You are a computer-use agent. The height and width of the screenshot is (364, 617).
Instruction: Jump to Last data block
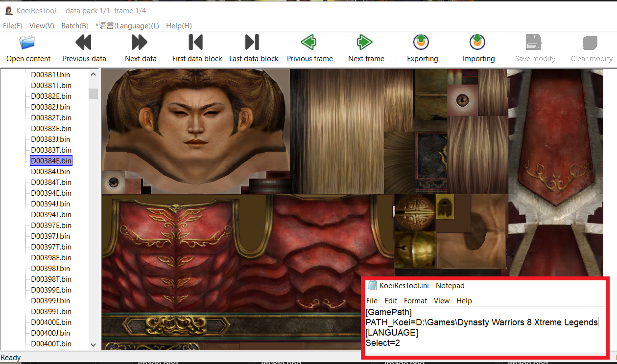pyautogui.click(x=253, y=43)
